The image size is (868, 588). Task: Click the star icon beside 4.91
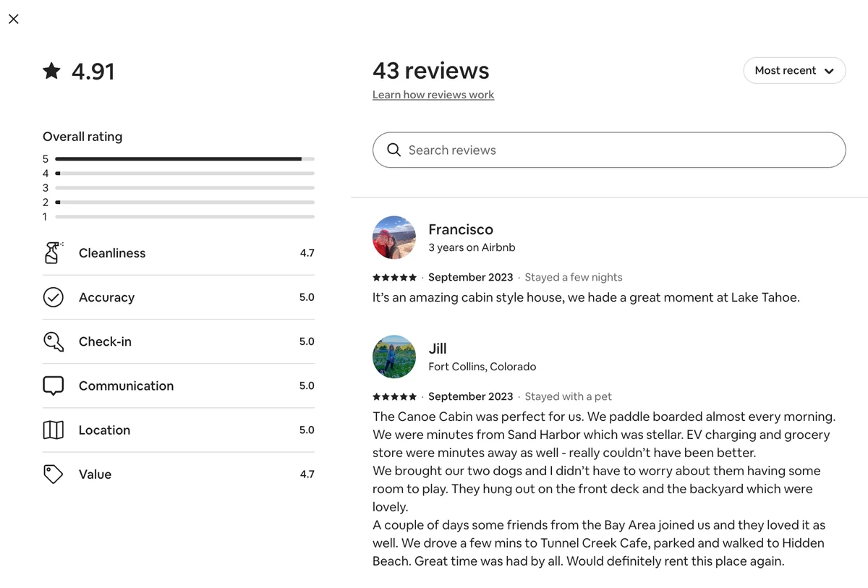coord(51,71)
